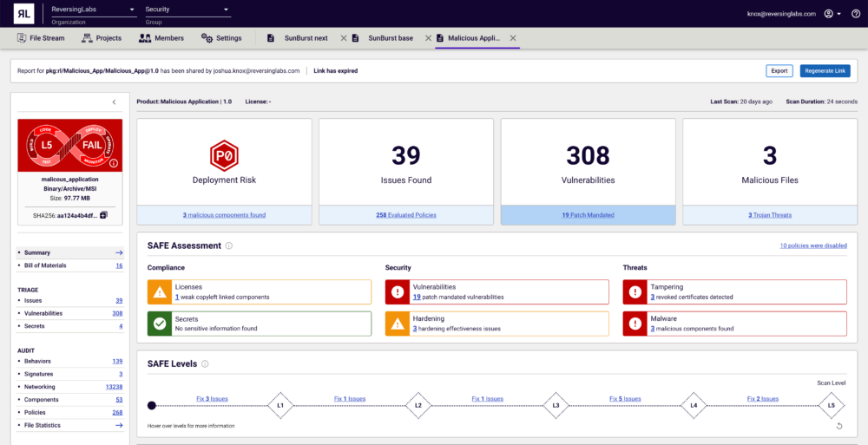Viewport: 868px width, 445px height.
Task: Click the Regenerate Link button
Action: (825, 71)
